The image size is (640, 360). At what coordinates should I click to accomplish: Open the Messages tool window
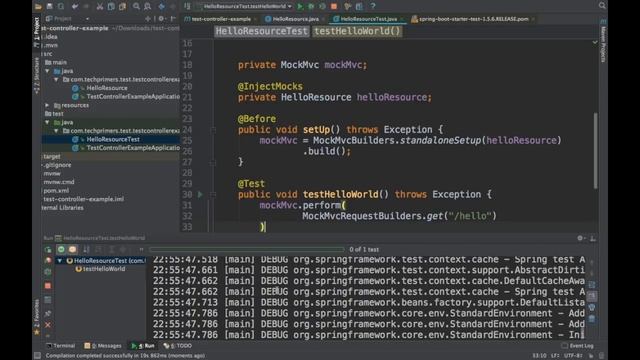103,346
